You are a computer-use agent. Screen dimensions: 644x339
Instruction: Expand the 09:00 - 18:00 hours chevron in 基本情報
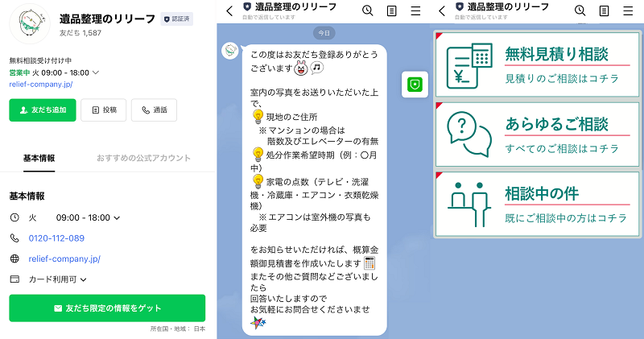pyautogui.click(x=117, y=218)
